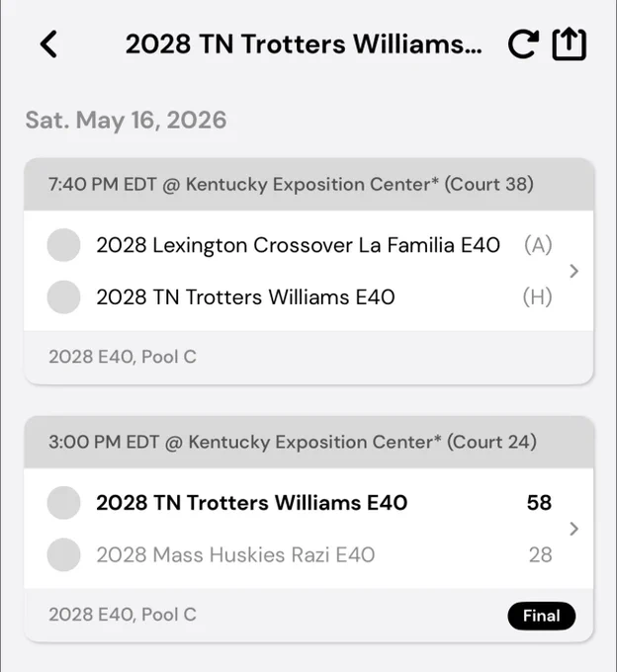
Task: Tap the page title 2028 TN Trotters Williams
Action: (304, 44)
